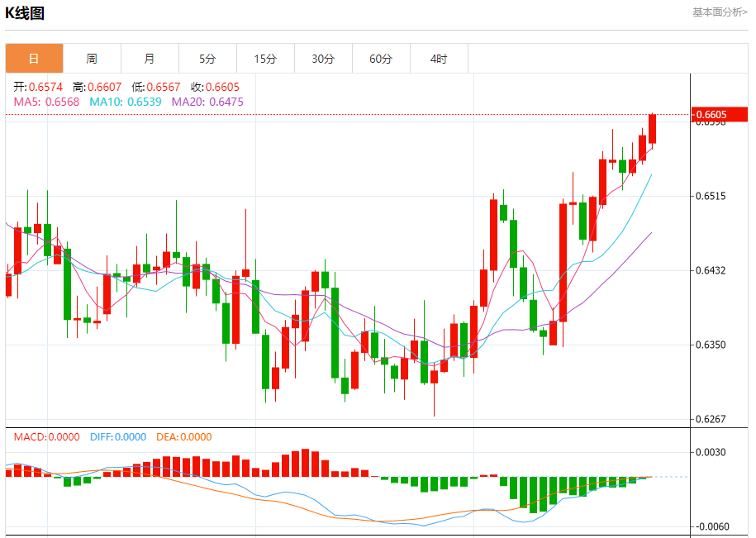
Task: Click the 0.6515 price axis label
Action: (711, 196)
